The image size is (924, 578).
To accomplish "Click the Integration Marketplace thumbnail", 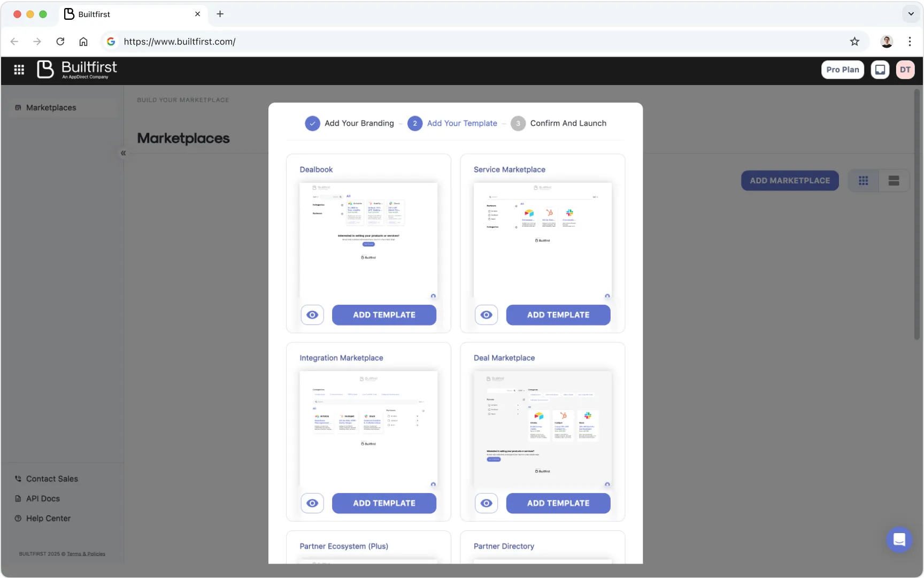I will click(x=368, y=429).
